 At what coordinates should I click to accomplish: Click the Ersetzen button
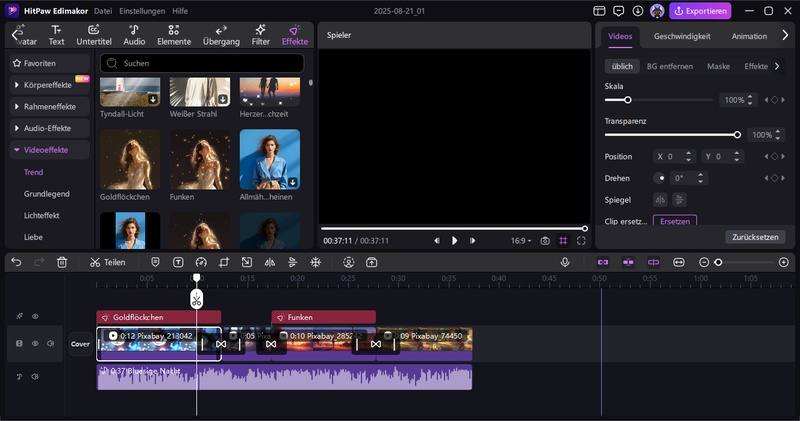[674, 221]
